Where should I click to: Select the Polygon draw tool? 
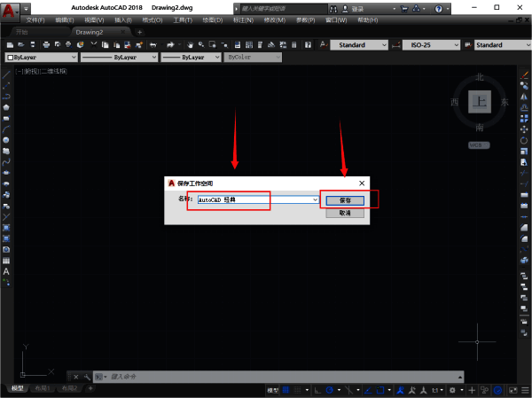tap(6, 107)
